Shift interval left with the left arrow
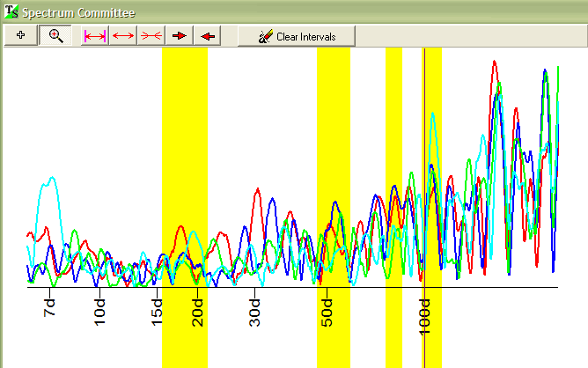The width and height of the screenshot is (588, 368). coord(208,36)
